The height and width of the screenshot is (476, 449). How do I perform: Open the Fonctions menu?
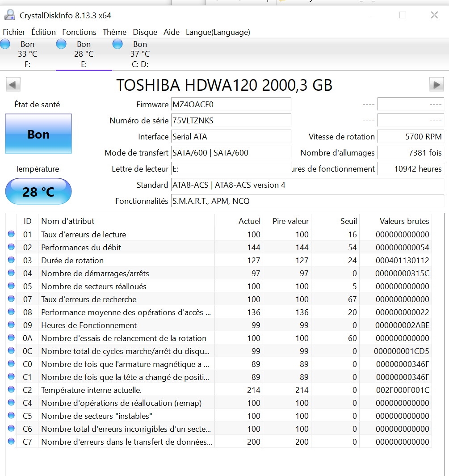coord(79,32)
